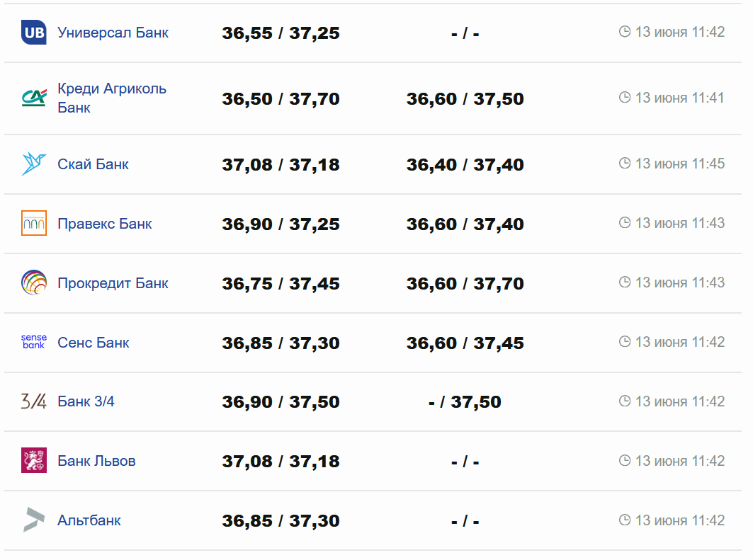Follow the Правекс Банк link

point(104,224)
